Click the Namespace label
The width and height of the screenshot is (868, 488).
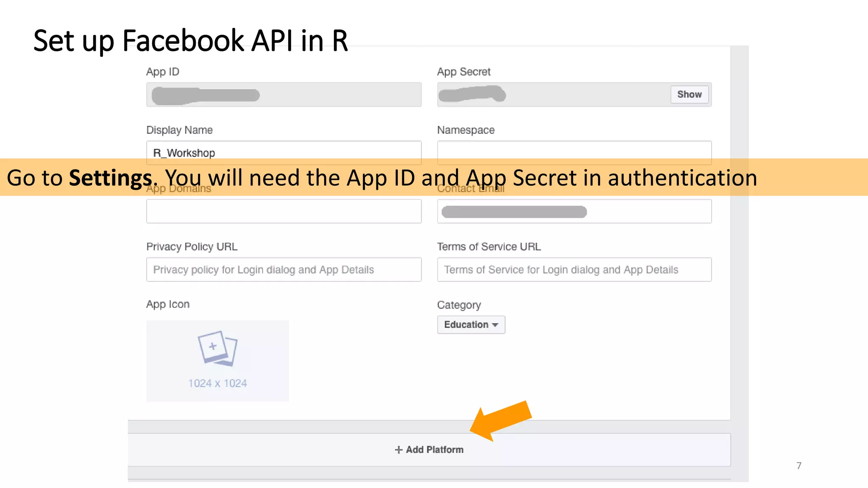[x=466, y=130]
